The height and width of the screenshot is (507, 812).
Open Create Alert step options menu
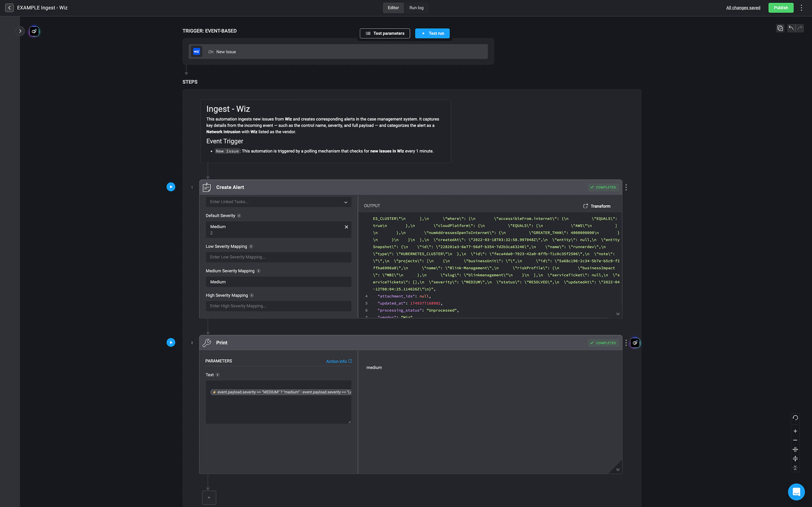point(626,187)
